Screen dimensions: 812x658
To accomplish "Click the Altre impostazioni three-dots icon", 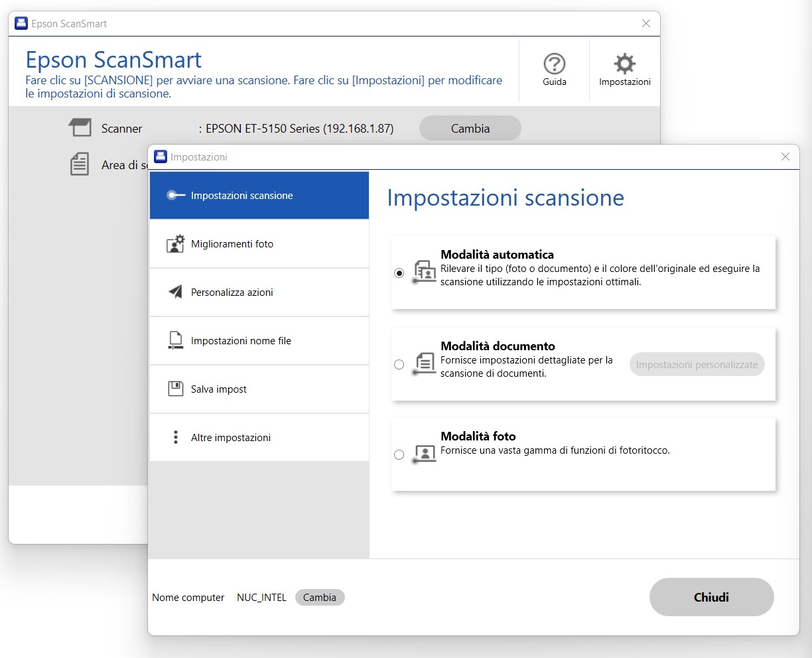I will 175,437.
